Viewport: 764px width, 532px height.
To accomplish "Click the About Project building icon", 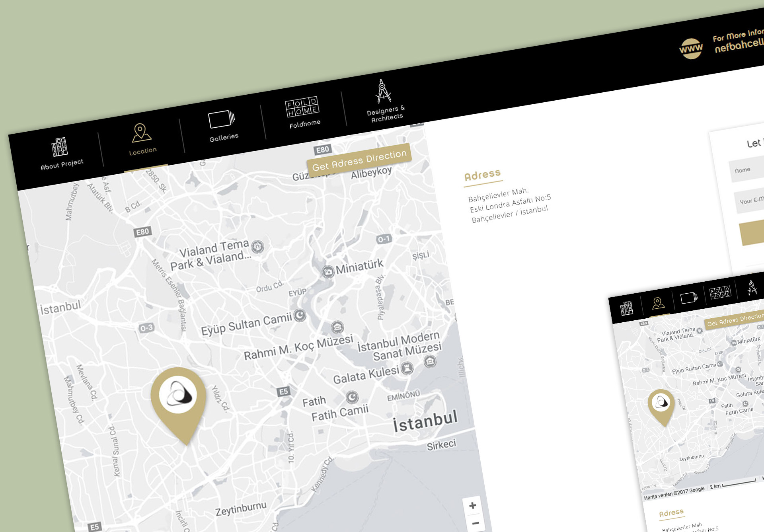I will pyautogui.click(x=60, y=147).
